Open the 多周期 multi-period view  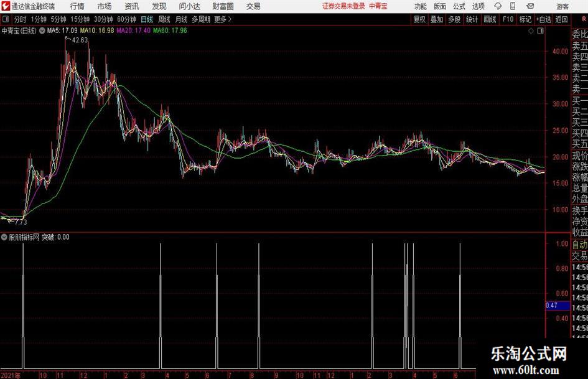coord(201,19)
